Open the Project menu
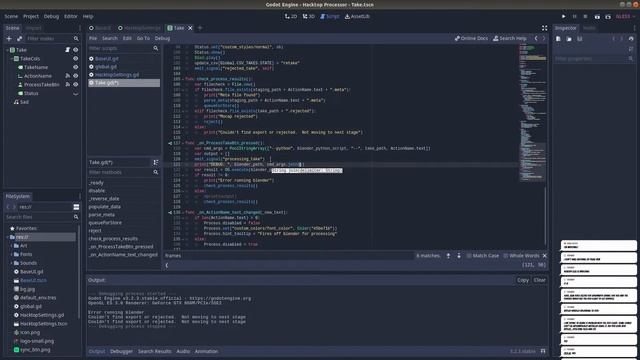 pos(31,16)
